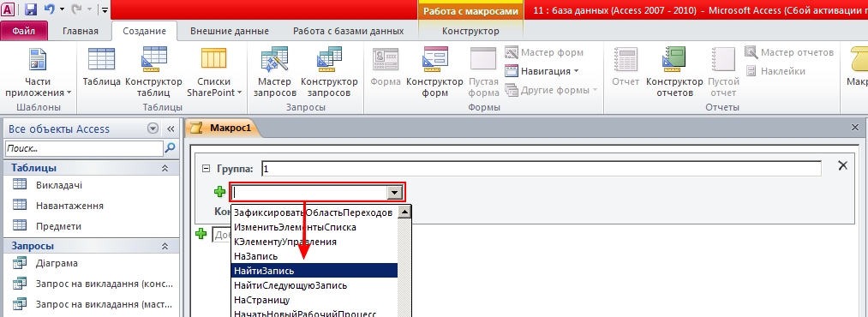Choose НаСтраницу from list

pyautogui.click(x=314, y=300)
